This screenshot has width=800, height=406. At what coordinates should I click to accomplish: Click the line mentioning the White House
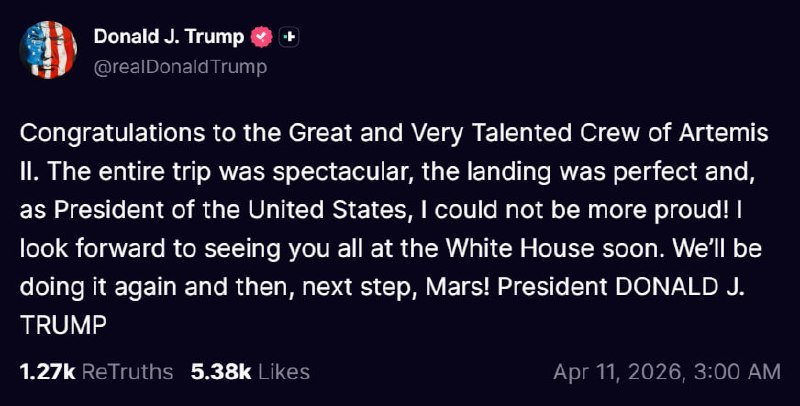click(391, 249)
